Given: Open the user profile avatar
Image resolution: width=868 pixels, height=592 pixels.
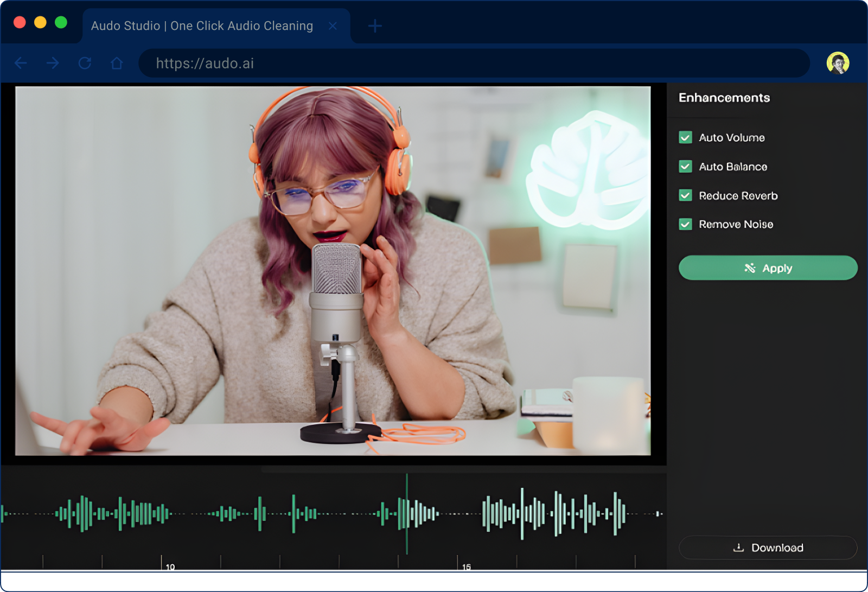Looking at the screenshot, I should [838, 63].
